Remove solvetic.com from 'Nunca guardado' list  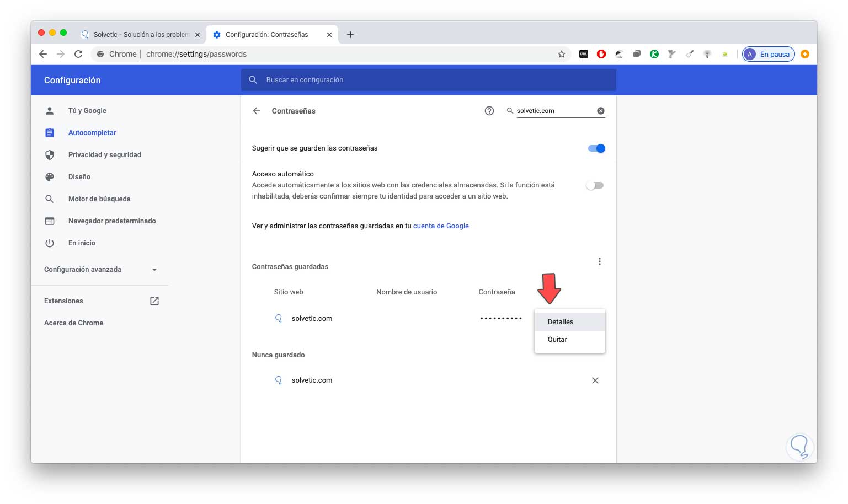click(595, 380)
